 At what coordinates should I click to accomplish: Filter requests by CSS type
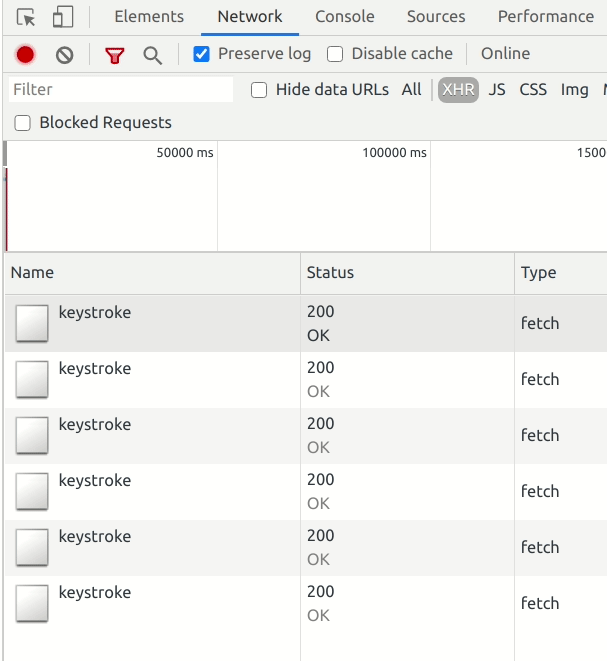[x=533, y=89]
